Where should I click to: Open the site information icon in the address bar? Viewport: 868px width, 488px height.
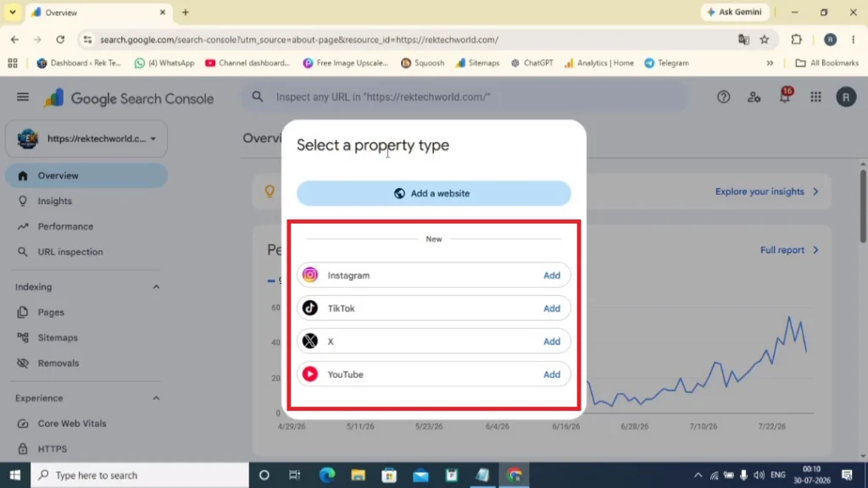coord(87,40)
